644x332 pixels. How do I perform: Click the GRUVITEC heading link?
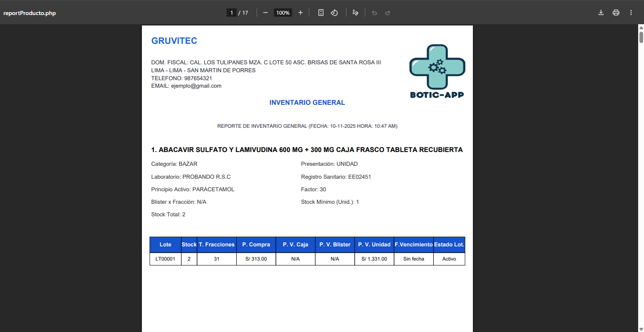click(174, 41)
